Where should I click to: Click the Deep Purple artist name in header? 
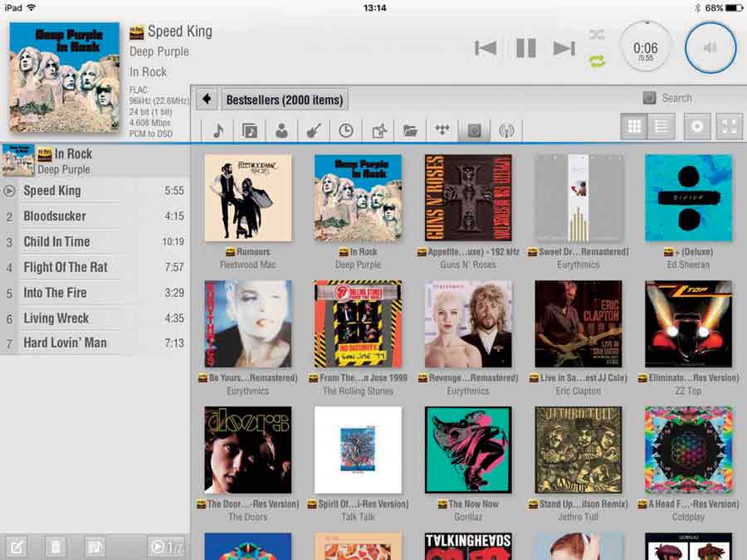click(x=159, y=51)
